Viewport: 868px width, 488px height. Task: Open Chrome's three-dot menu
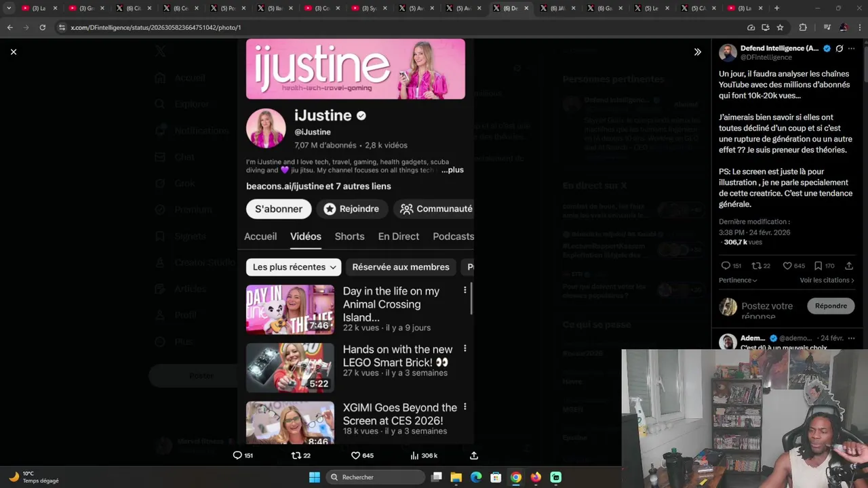[860, 27]
